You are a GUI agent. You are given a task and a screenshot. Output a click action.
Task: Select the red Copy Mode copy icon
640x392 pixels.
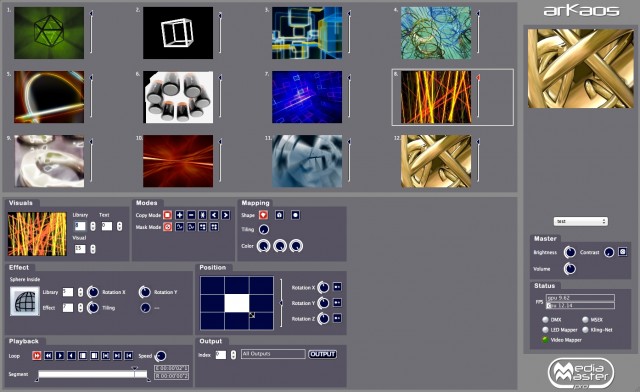(x=167, y=215)
